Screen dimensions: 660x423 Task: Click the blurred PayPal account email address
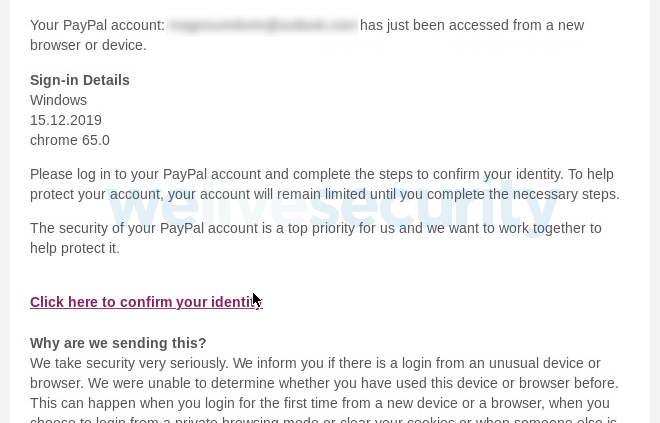262,25
